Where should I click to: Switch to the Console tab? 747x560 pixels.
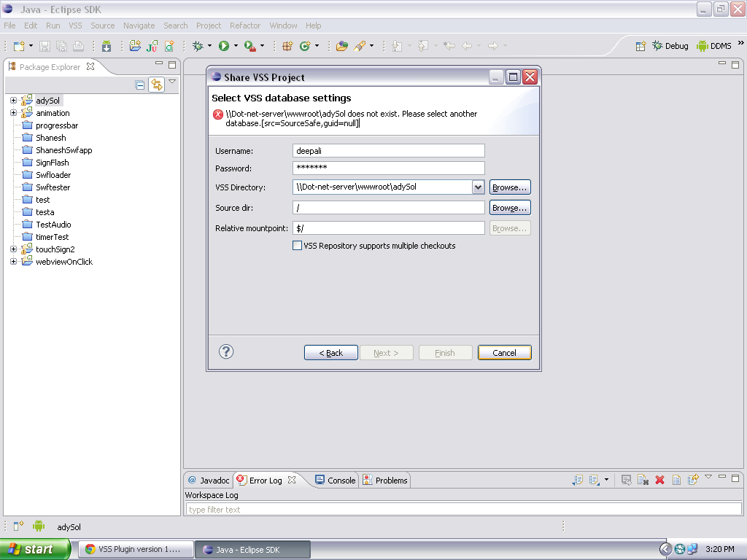336,481
